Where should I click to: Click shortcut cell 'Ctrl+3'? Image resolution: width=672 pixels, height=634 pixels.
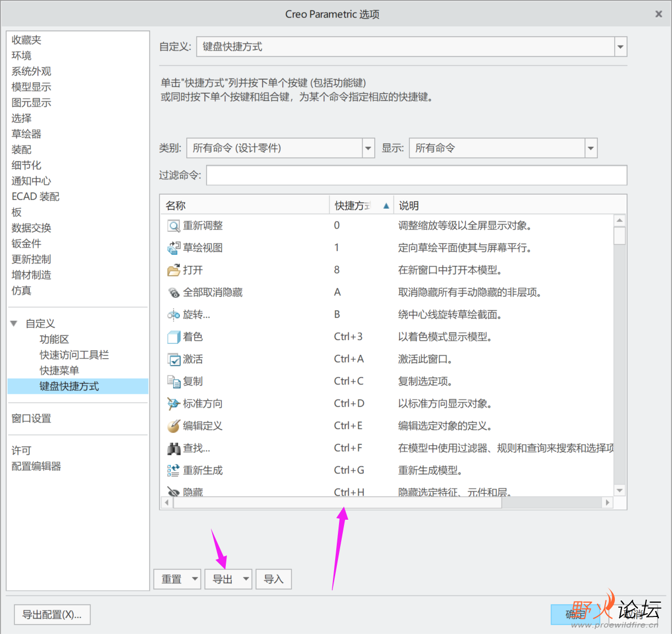tap(348, 337)
